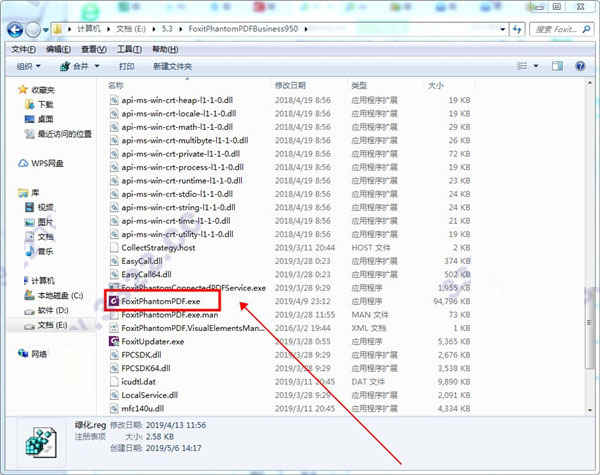600x475 pixels.
Task: Select the api-ms-win-crt-heap-l1-1-0.dll file
Action: point(177,100)
